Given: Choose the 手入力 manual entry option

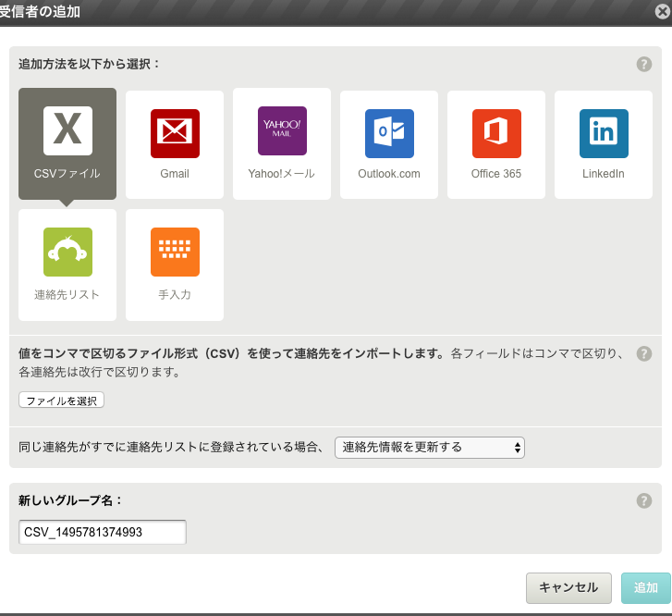Looking at the screenshot, I should [175, 265].
